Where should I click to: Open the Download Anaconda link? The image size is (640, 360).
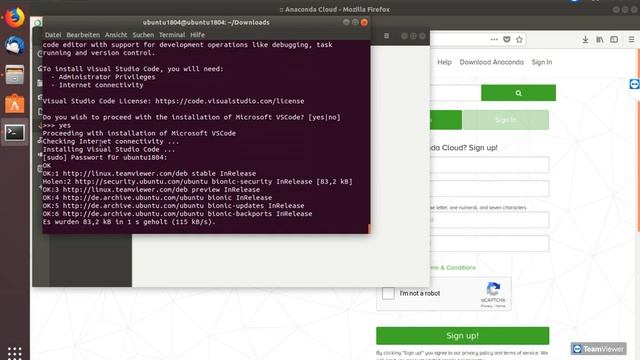point(491,62)
